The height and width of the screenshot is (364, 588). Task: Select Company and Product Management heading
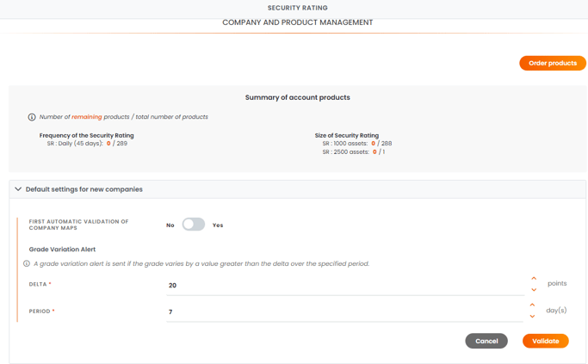point(298,22)
